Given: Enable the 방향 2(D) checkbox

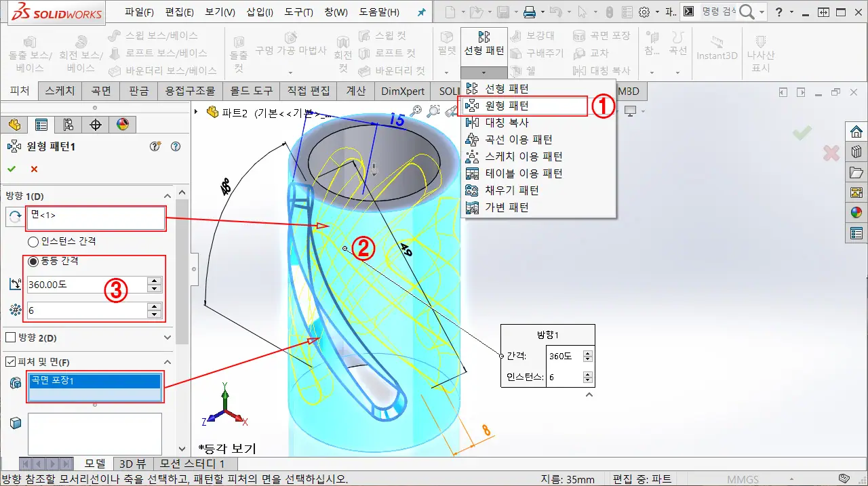Looking at the screenshot, I should pos(10,337).
